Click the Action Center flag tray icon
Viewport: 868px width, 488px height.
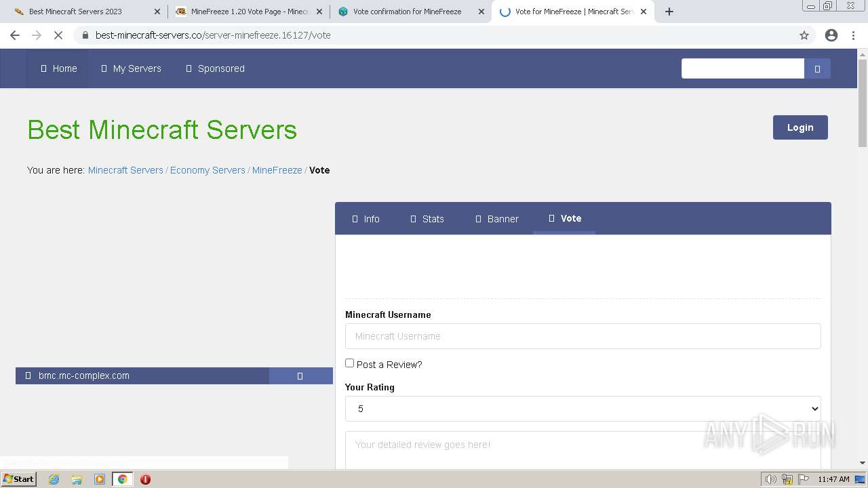[x=804, y=479]
